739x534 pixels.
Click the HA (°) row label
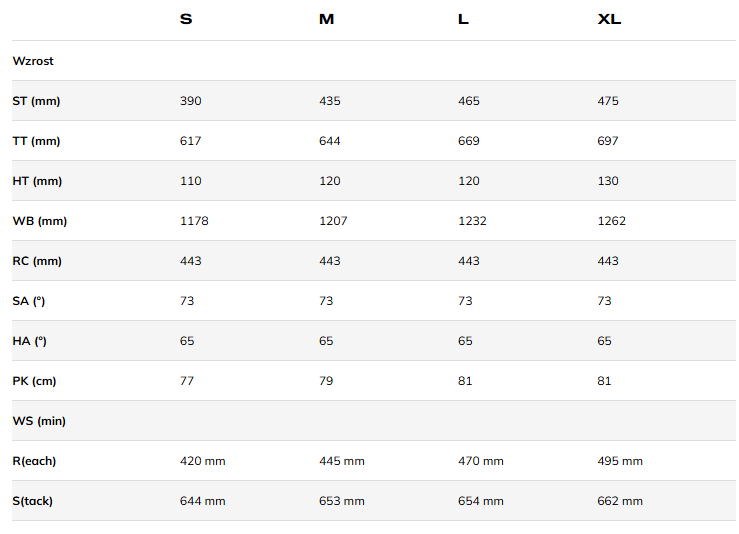[30, 341]
